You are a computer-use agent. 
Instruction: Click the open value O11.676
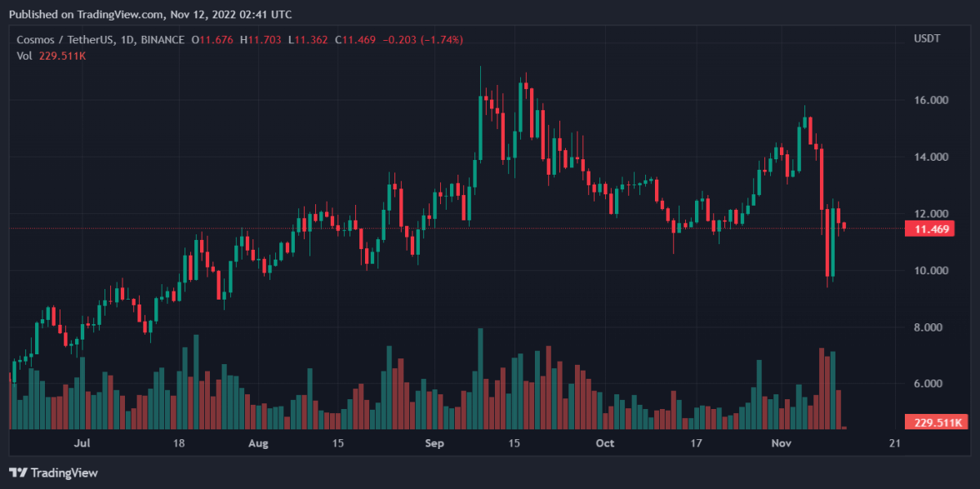214,39
